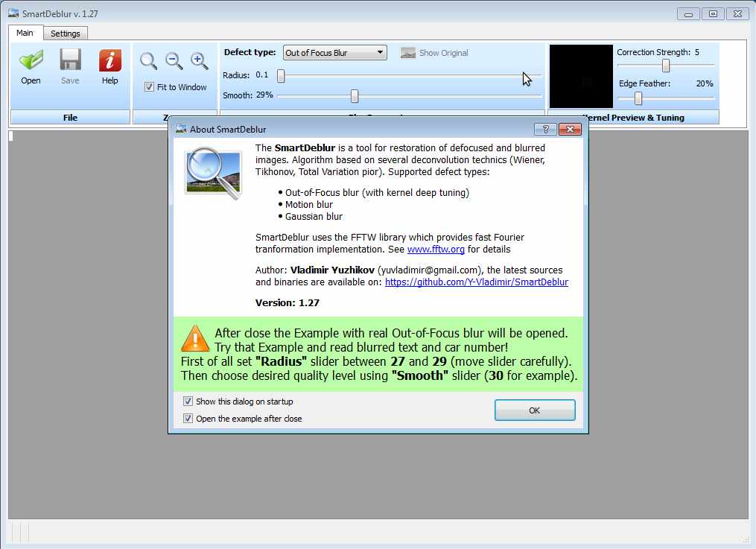This screenshot has width=756, height=549.
Task: Open the www.fftw.org link
Action: coord(436,250)
